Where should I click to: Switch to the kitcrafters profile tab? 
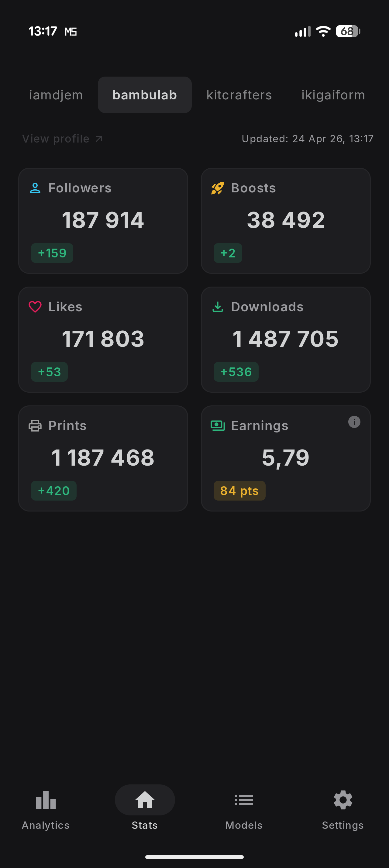[x=239, y=95]
